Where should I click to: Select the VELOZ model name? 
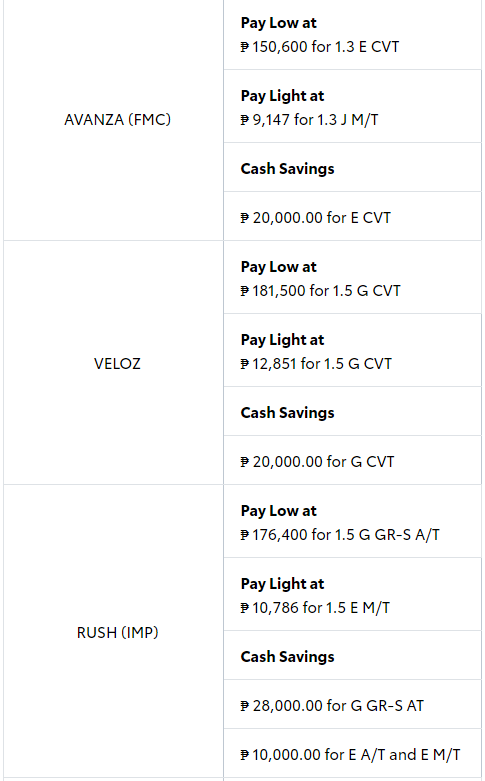pos(118,364)
